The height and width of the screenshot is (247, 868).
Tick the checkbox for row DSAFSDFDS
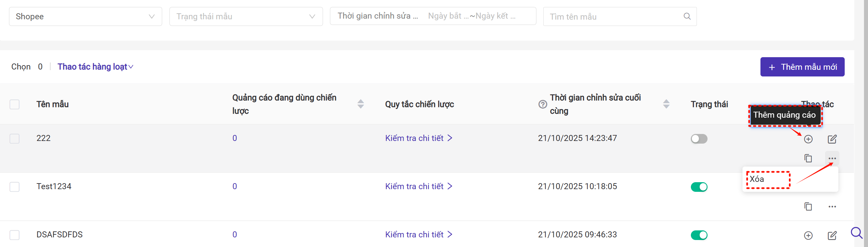[x=15, y=235]
